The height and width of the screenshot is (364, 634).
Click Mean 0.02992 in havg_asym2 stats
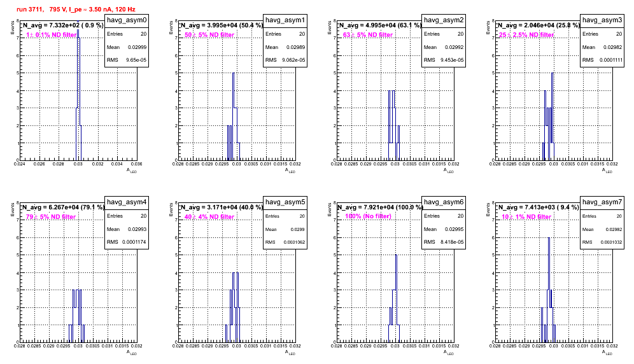tap(444, 47)
